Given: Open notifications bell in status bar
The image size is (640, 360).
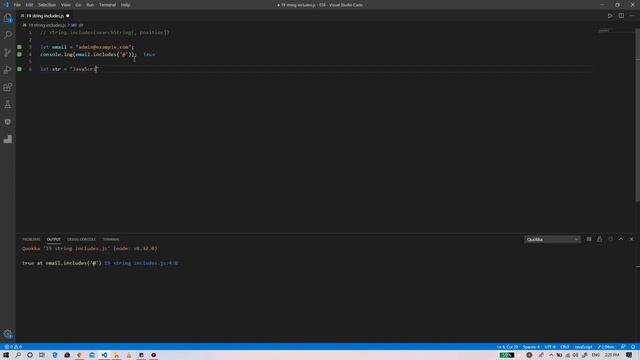Looking at the screenshot, I should 633,347.
